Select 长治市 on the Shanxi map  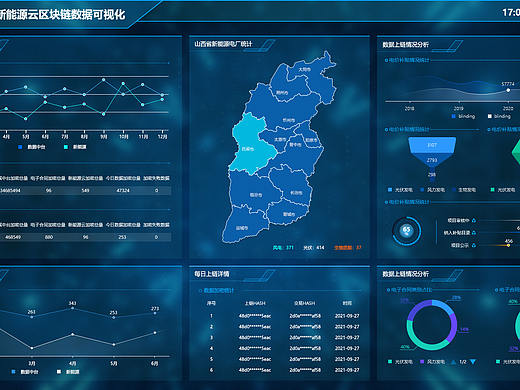[296, 193]
